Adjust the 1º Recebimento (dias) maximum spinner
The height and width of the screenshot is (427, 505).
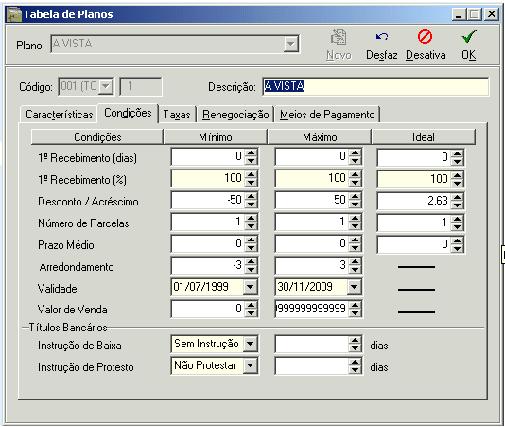(x=355, y=157)
